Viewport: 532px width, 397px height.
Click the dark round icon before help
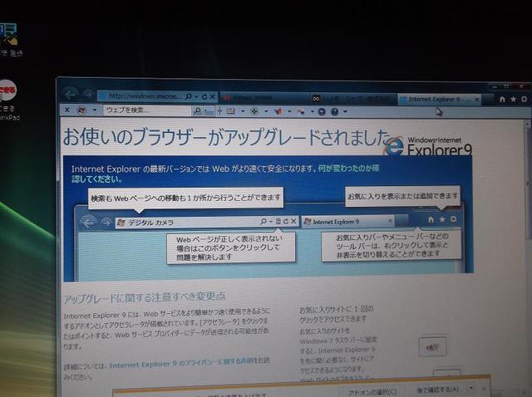(x=322, y=111)
